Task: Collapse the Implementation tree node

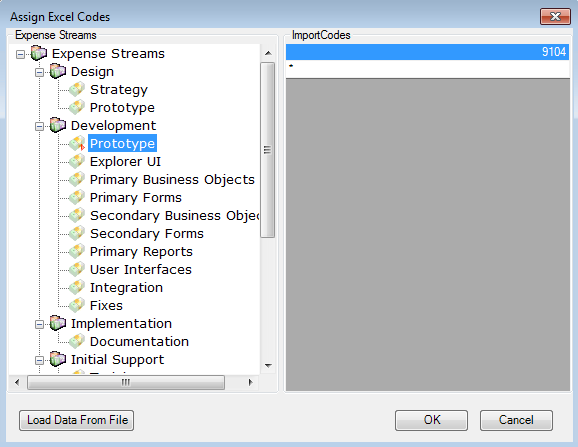Action: click(39, 324)
